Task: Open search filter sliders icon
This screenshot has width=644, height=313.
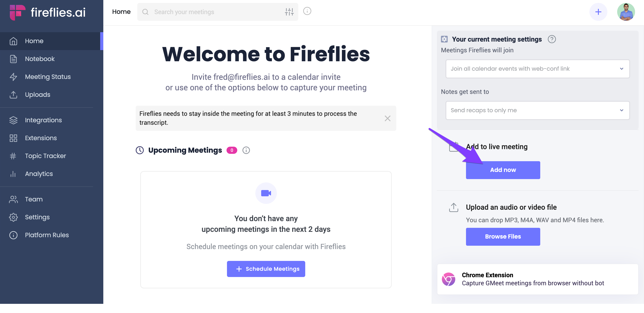Action: [x=289, y=12]
